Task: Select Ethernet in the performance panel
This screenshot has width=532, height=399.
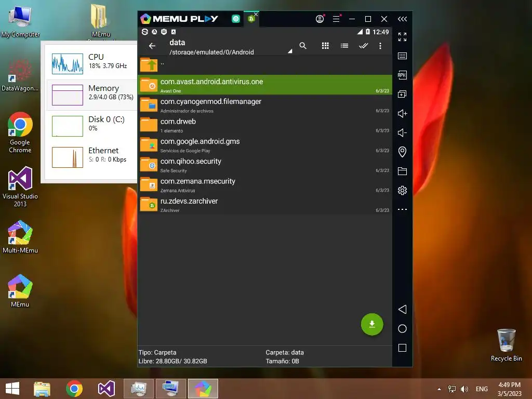Action: click(91, 157)
